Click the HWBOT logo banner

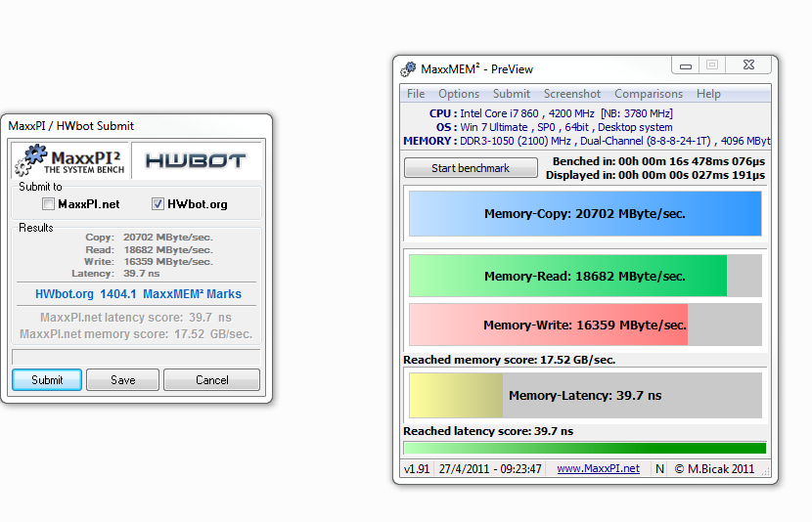pos(196,161)
